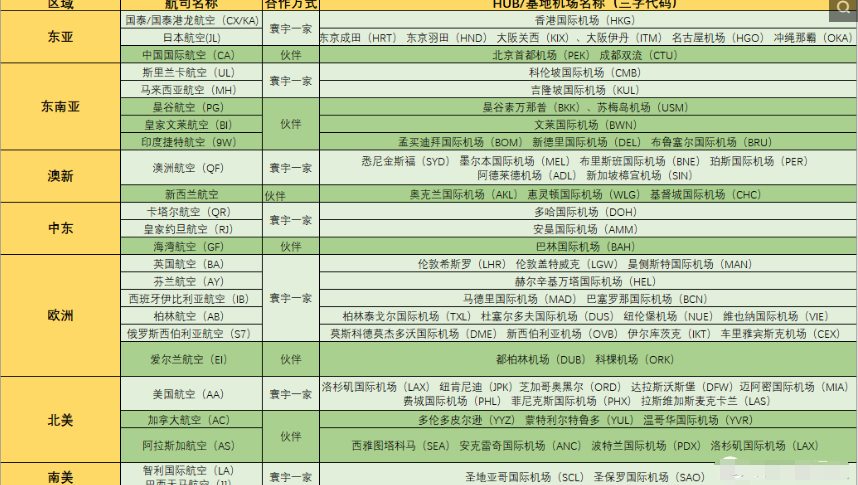858x485 pixels.
Task: Click 东京成田 (HRT) airport row
Action: coord(588,38)
